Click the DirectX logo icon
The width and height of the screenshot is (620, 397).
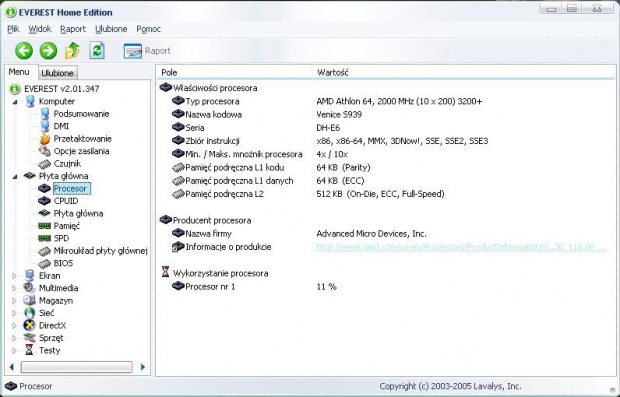(x=29, y=325)
